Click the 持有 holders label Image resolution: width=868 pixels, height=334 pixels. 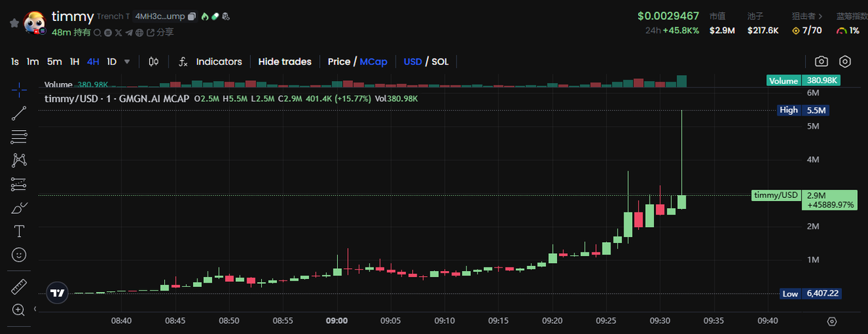(x=82, y=32)
